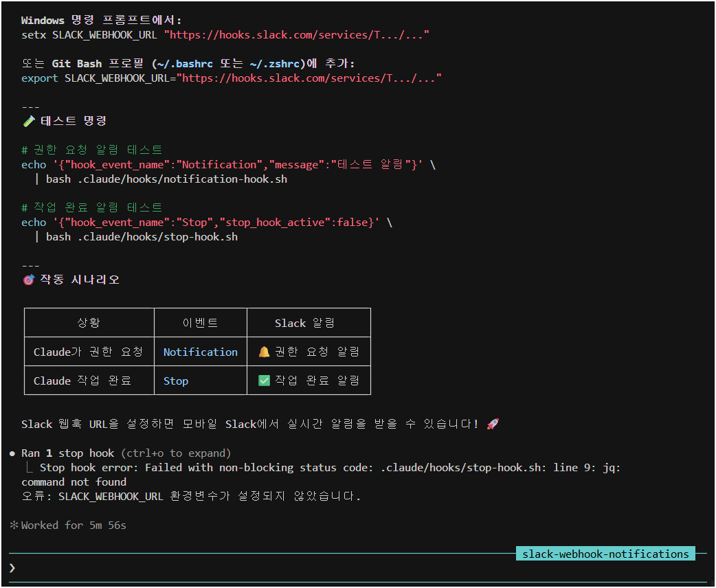Click the bullet before Ran 1 stop hook
The image size is (716, 588).
[12, 453]
